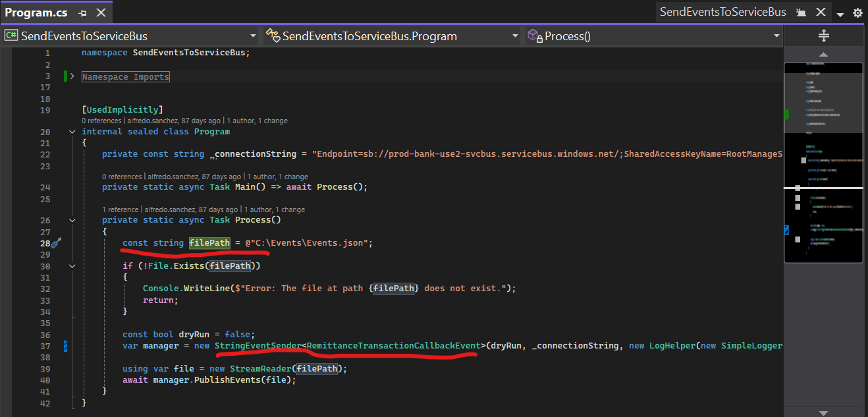The image size is (868, 417).
Task: Click the scroll up arrow on the map scrollbar
Action: pos(823,55)
